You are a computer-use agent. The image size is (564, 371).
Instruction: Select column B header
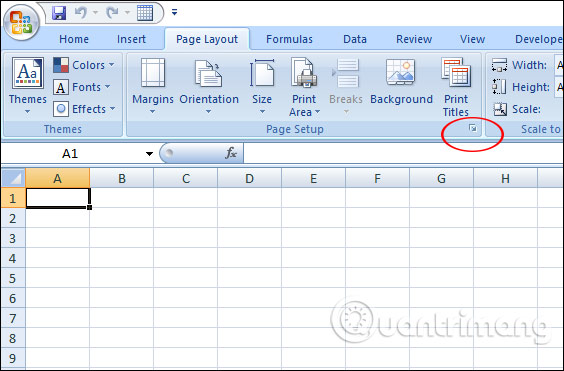[122, 178]
